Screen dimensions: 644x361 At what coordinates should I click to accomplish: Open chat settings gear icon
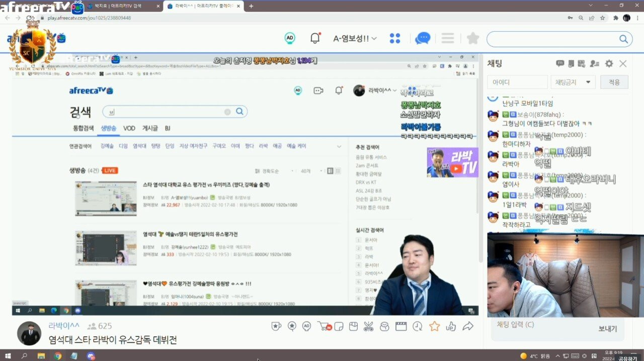coord(609,63)
